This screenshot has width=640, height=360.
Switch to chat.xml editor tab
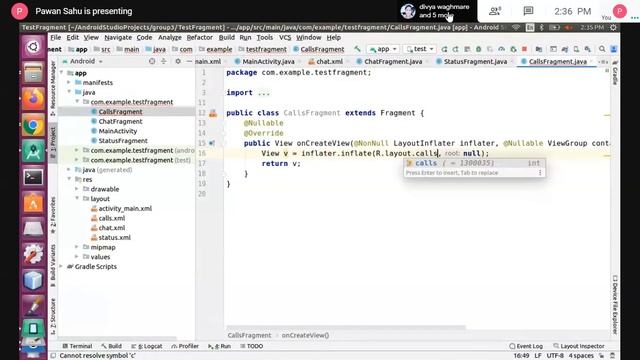pos(329,62)
